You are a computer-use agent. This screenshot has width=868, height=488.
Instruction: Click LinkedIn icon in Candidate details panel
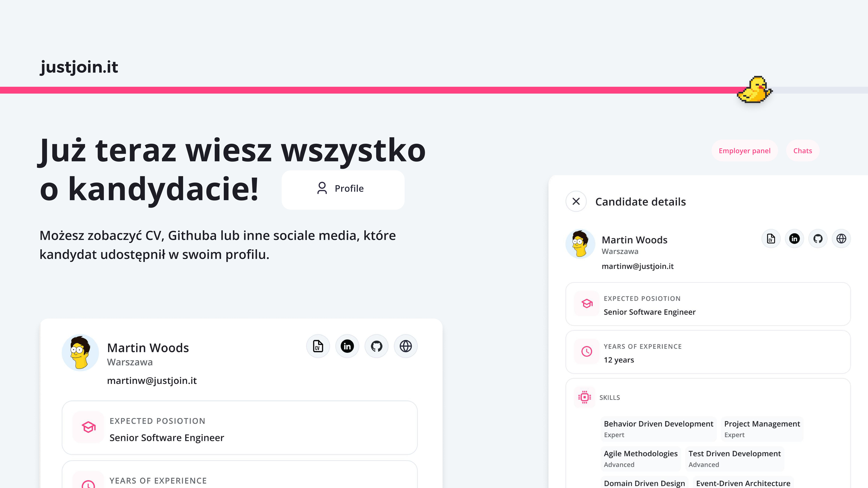[795, 239]
